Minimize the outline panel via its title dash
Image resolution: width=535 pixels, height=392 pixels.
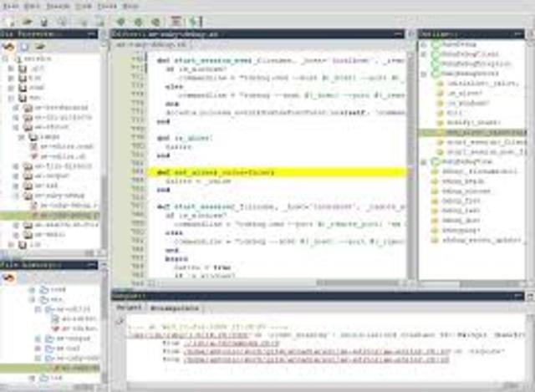518,33
